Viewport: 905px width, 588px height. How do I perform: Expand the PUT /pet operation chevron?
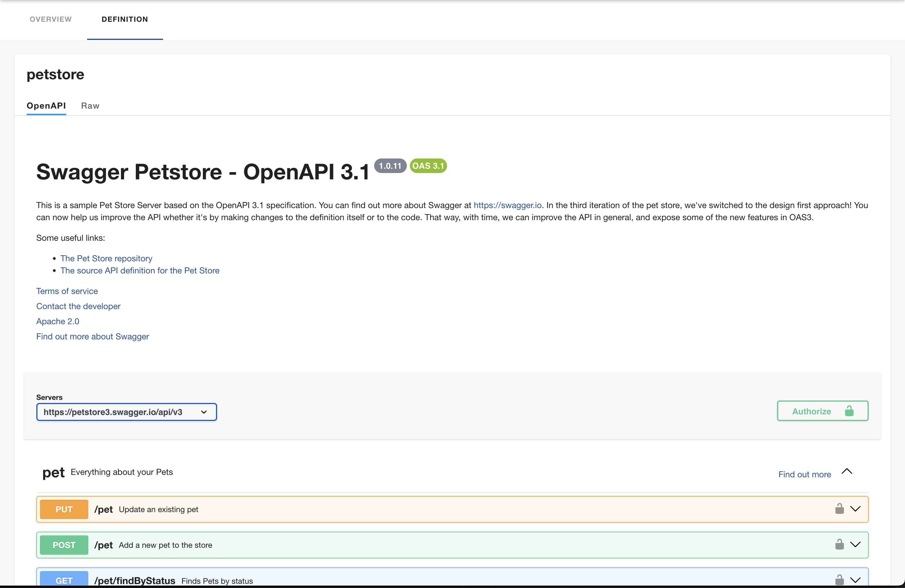click(x=855, y=509)
